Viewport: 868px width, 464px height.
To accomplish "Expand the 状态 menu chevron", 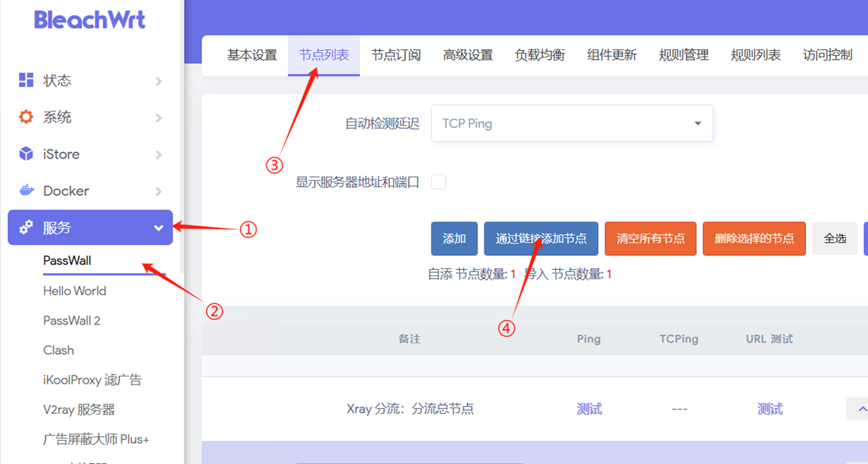I will click(x=159, y=81).
